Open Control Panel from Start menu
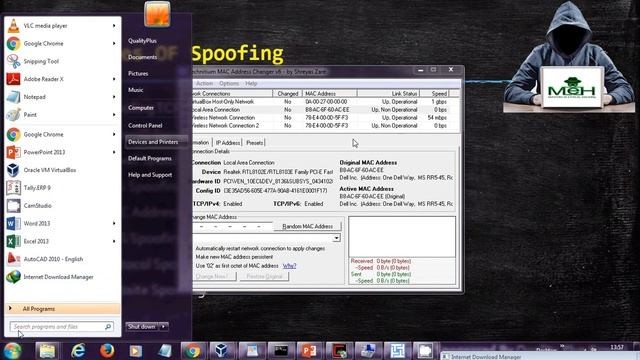The width and height of the screenshot is (640, 360). tap(145, 125)
